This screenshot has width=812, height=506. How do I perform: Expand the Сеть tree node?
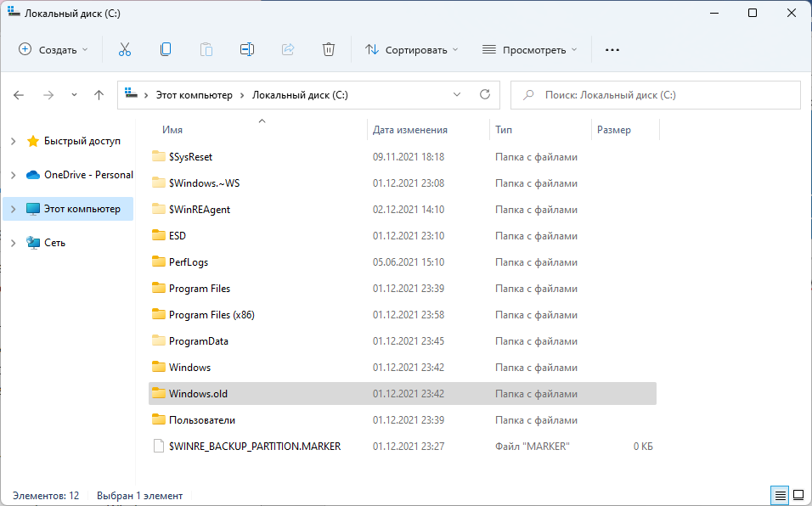pyautogui.click(x=14, y=243)
